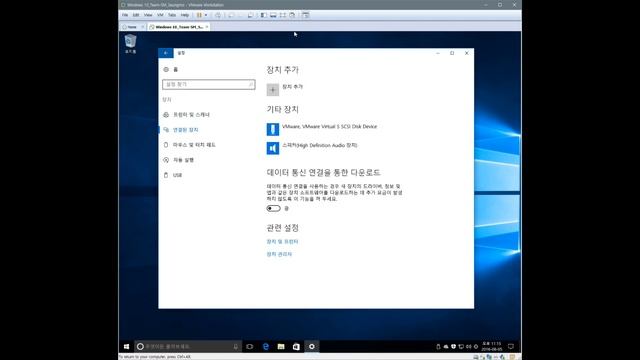This screenshot has height=360, width=640.
Task: Click Cortana microphone icon
Action: pos(236,347)
